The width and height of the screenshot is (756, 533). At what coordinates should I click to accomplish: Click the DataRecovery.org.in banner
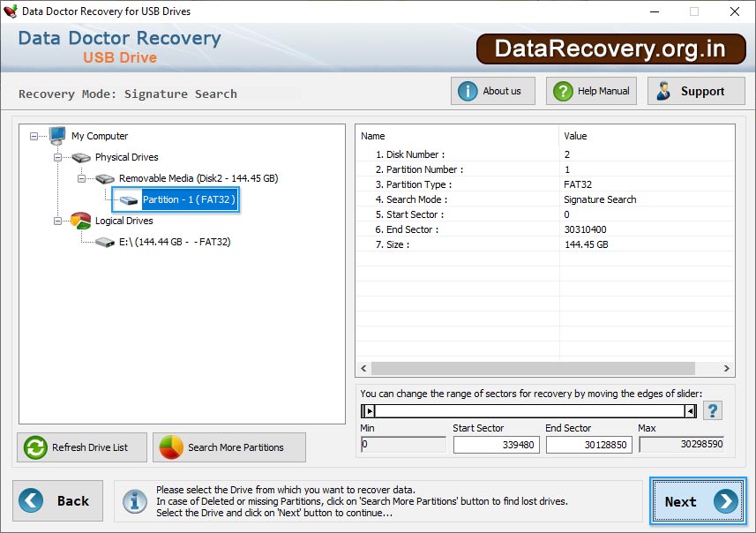tap(610, 49)
